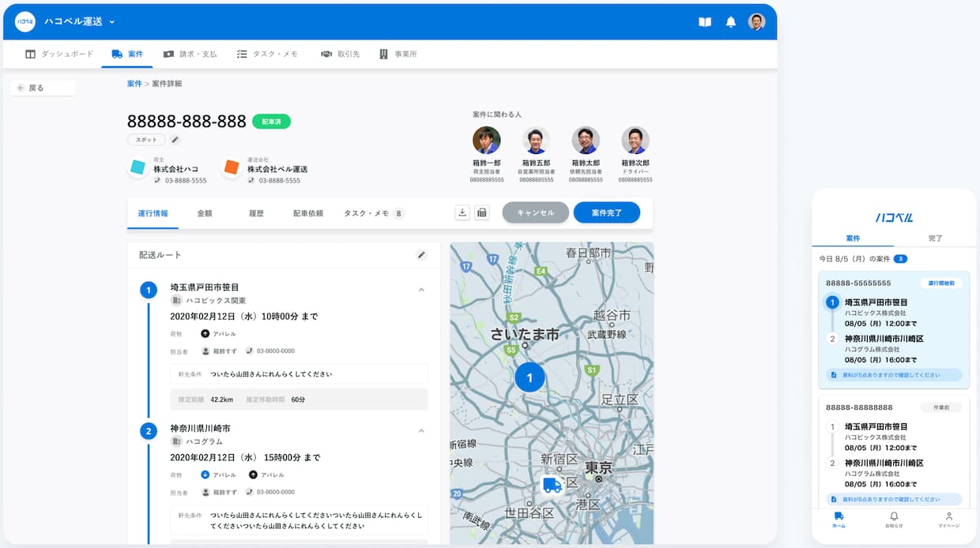Click 案件 breadcrumb link

134,84
